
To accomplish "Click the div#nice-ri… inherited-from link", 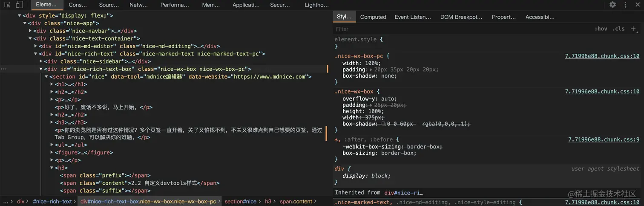I will click(403, 193).
